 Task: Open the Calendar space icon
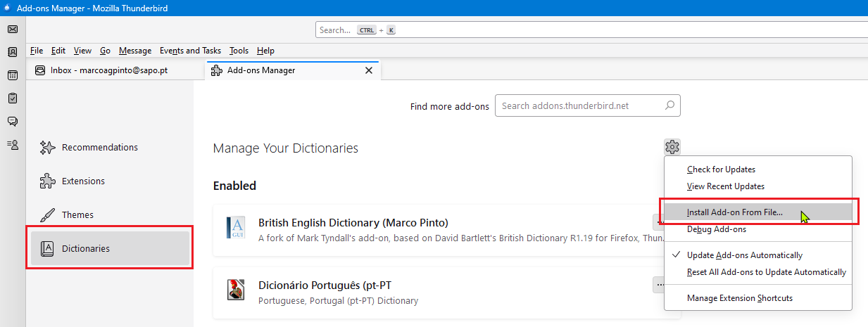click(x=12, y=75)
